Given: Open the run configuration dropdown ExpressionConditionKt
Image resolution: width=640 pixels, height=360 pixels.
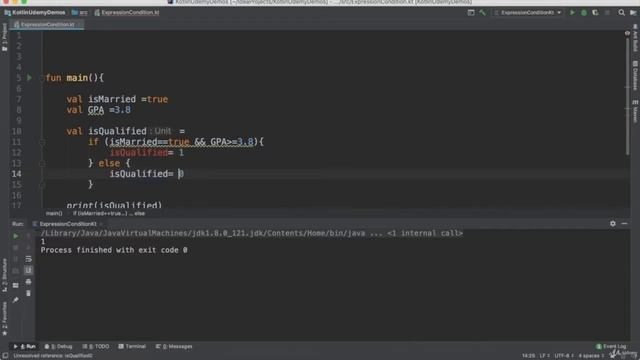Looking at the screenshot, I should click(x=527, y=13).
